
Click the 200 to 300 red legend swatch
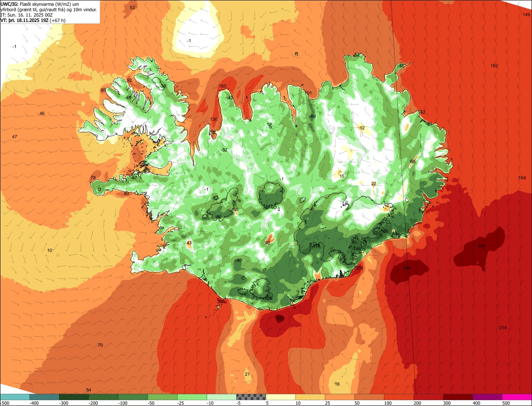(428, 397)
